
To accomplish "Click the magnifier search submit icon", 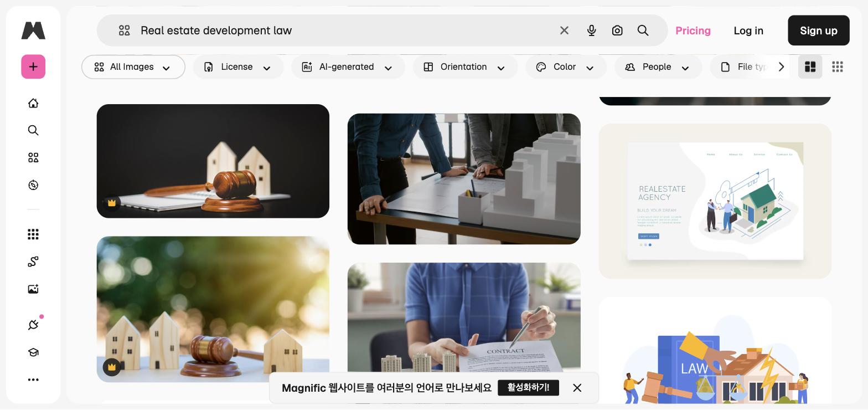I will 643,30.
